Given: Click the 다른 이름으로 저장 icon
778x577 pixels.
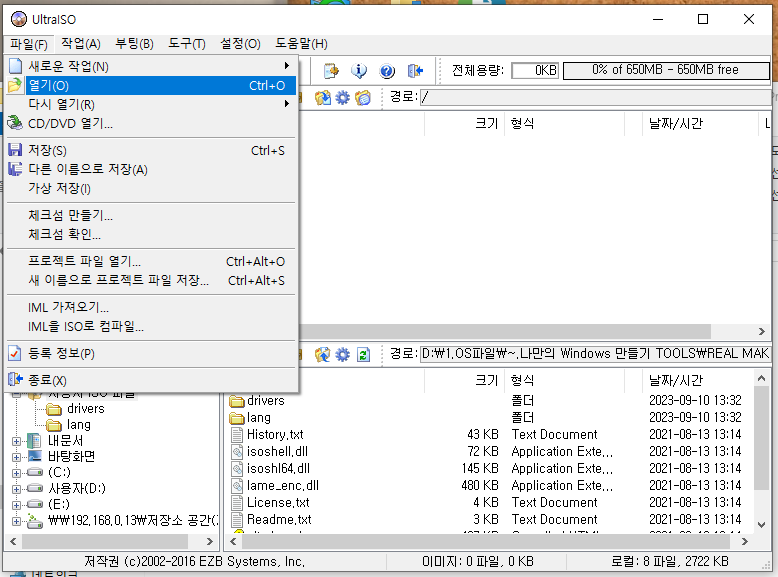Looking at the screenshot, I should click(15, 169).
